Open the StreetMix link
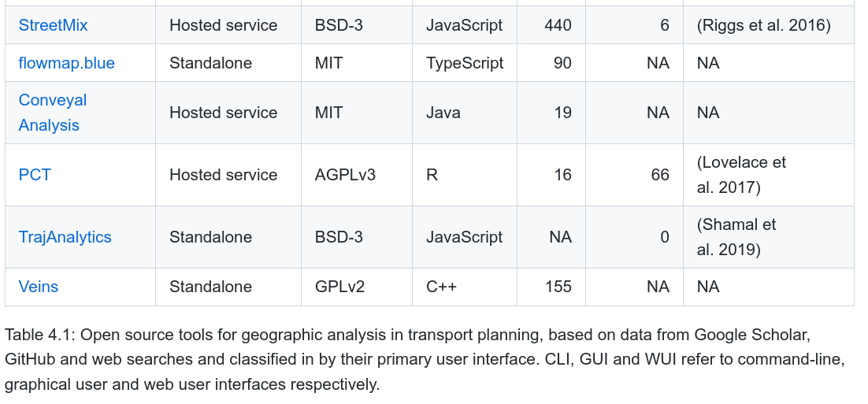Screen dimensions: 868x404 coord(53,25)
